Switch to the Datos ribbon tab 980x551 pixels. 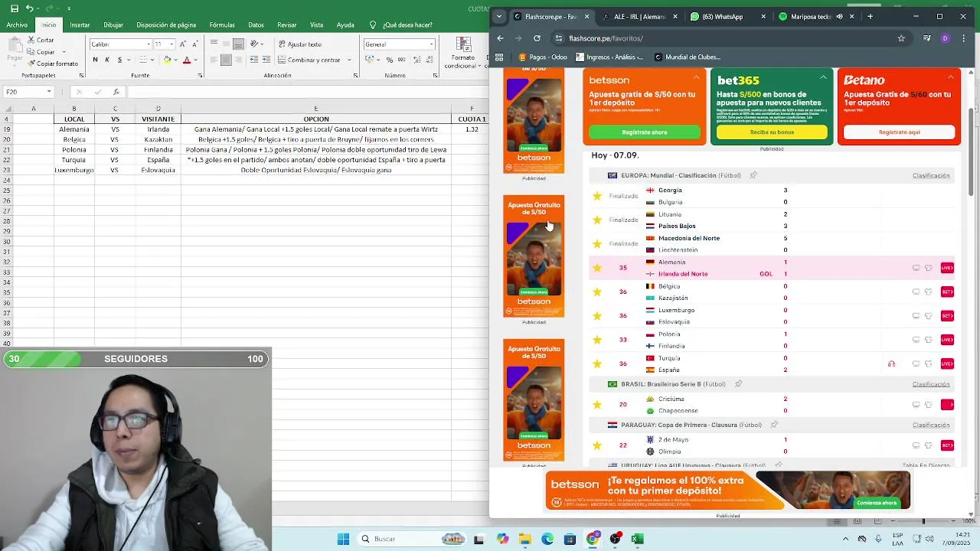tap(256, 24)
